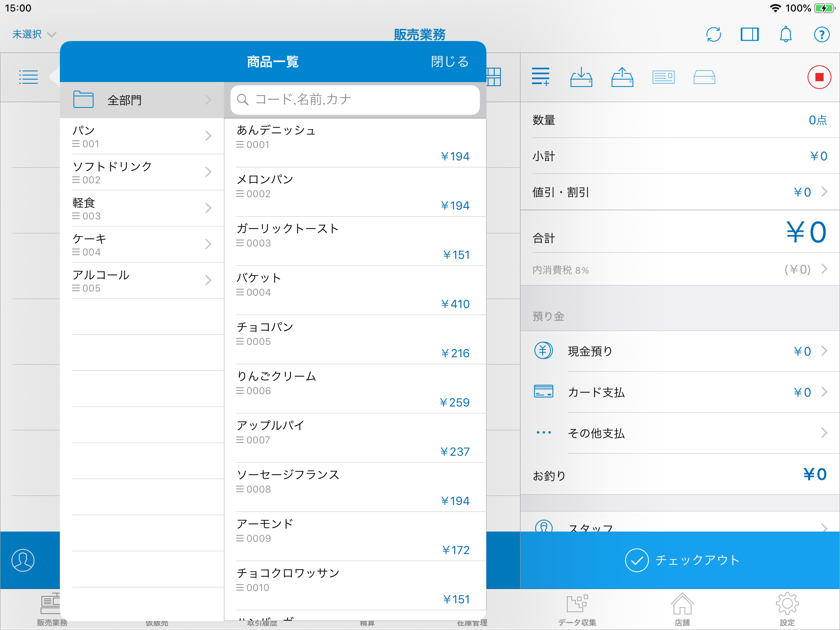
Task: Tap the receipt printer icon
Action: [x=663, y=77]
